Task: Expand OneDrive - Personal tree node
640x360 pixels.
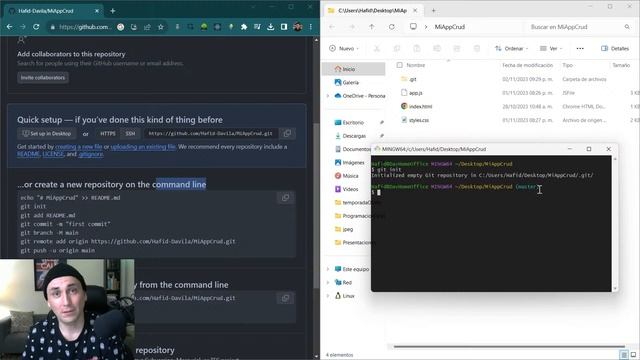Action: coord(328,96)
